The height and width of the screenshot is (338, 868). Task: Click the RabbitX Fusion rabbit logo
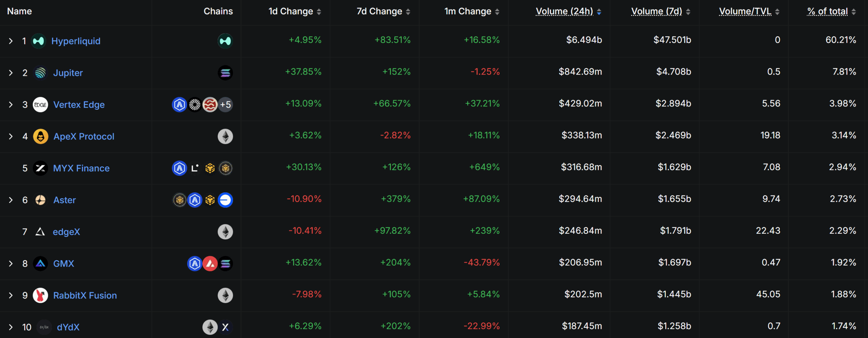click(x=40, y=295)
